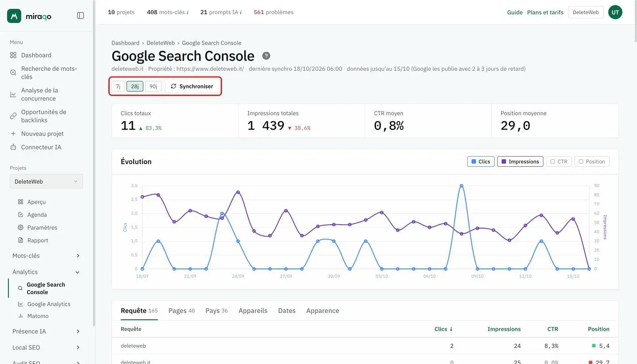Viewport: 637px width, 364px height.
Task: Open the DeleteWeb project dropdown
Action: tap(46, 181)
